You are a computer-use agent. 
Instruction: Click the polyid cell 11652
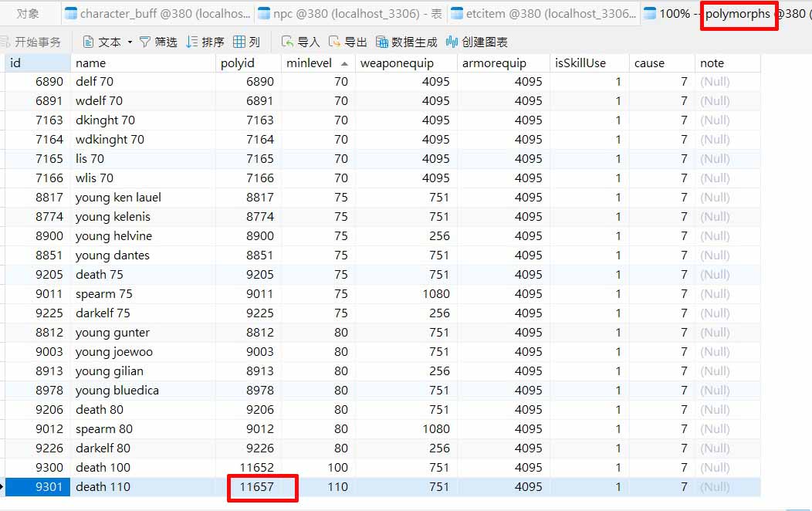(x=249, y=468)
